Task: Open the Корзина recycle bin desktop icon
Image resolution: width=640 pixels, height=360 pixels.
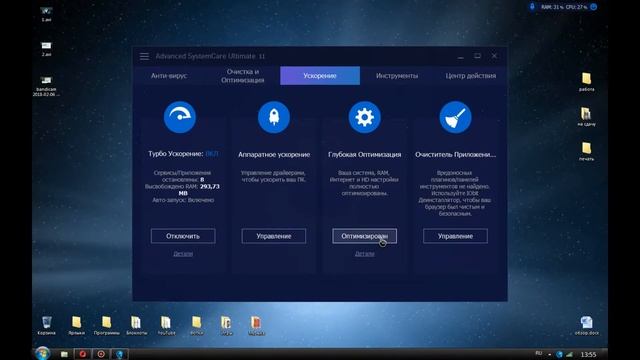Action: coord(47,325)
